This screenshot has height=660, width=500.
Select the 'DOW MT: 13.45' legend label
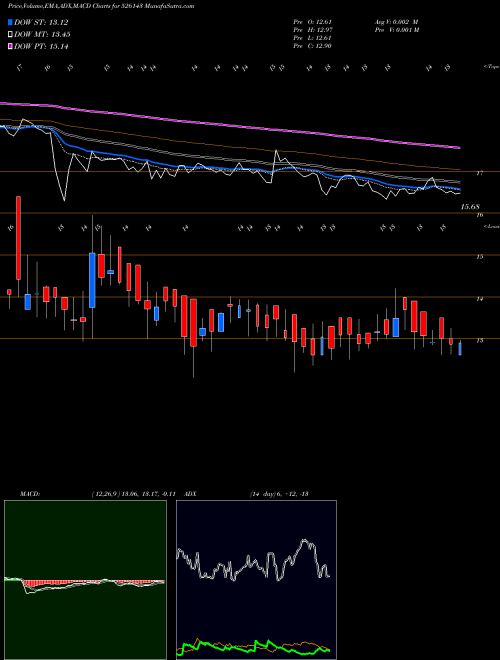coord(42,35)
